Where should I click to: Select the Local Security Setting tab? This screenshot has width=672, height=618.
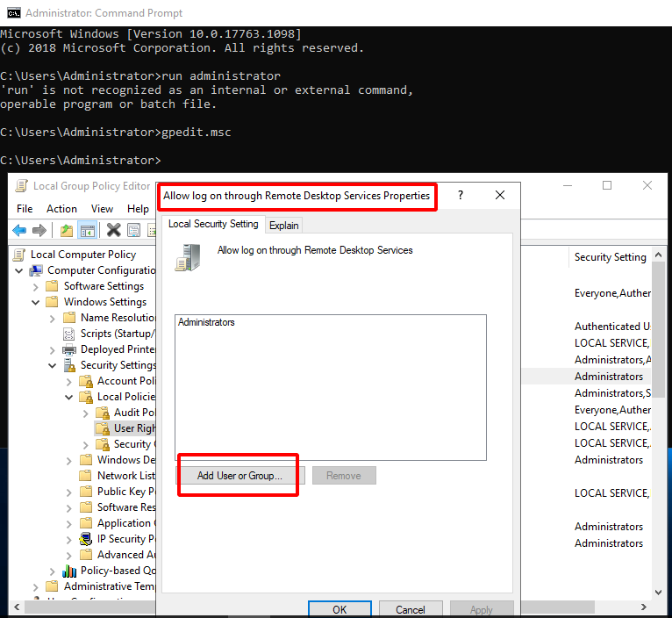213,224
